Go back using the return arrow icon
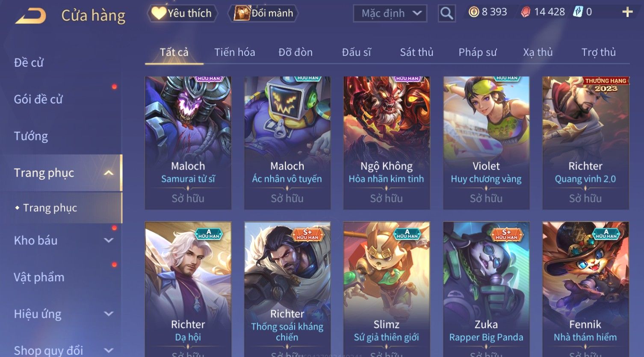This screenshot has width=644, height=357. pos(30,15)
